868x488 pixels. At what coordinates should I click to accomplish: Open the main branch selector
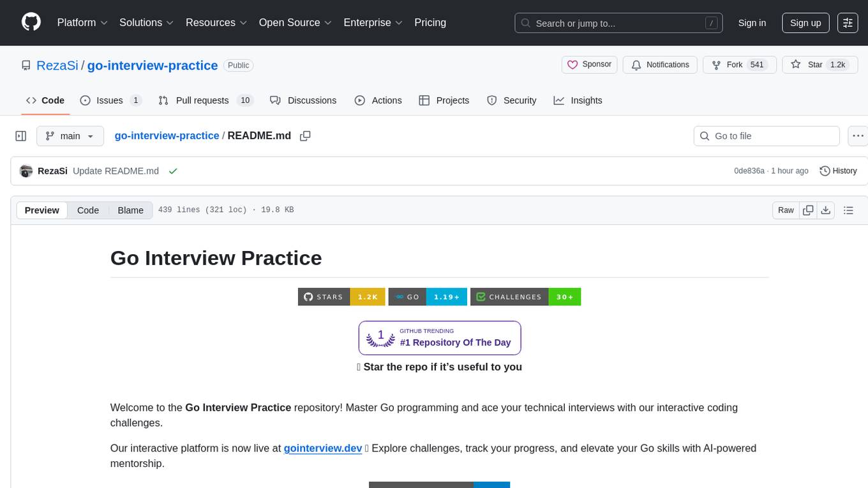pos(70,136)
